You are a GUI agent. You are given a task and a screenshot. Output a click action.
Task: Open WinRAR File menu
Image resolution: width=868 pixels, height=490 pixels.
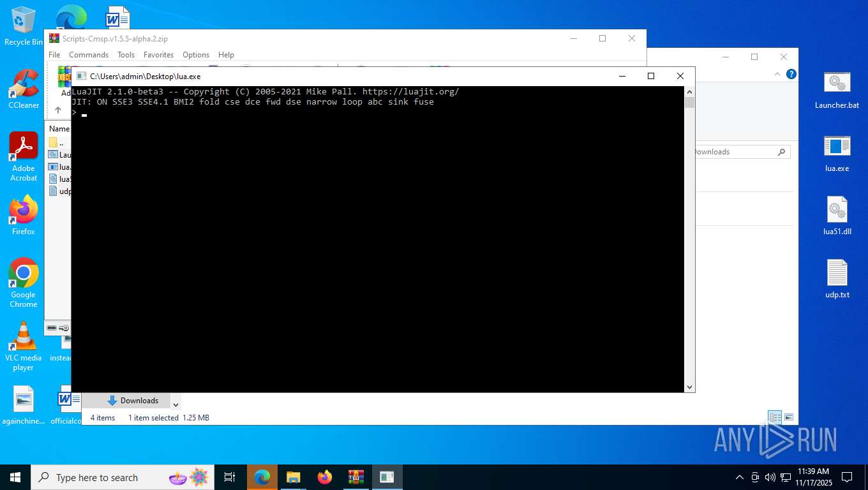pos(54,55)
